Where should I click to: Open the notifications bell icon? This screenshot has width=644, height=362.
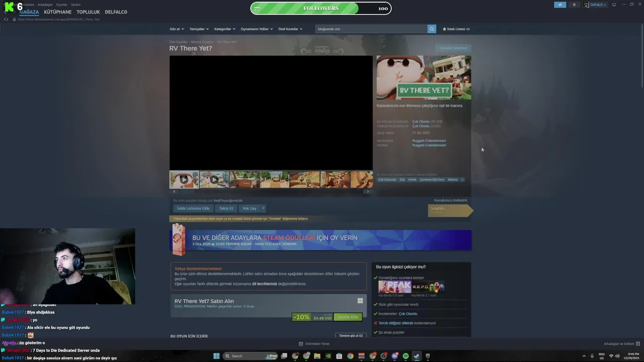(x=574, y=5)
